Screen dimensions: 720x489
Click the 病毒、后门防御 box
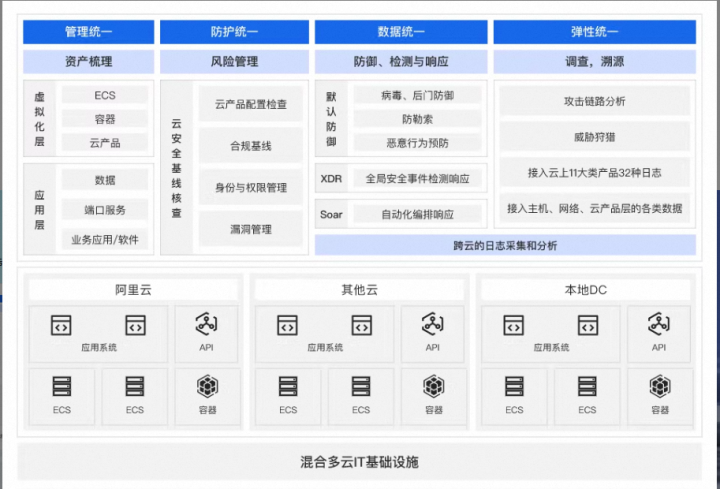click(x=417, y=96)
